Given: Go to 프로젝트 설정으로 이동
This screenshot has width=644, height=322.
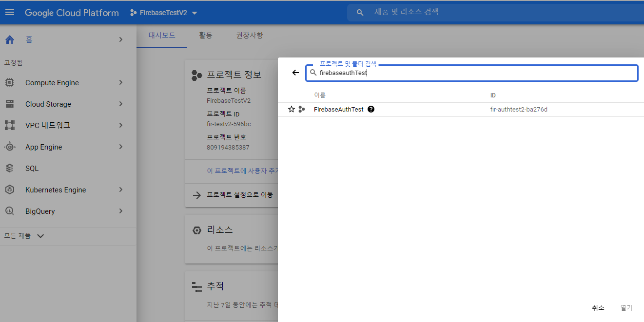Looking at the screenshot, I should (x=240, y=195).
